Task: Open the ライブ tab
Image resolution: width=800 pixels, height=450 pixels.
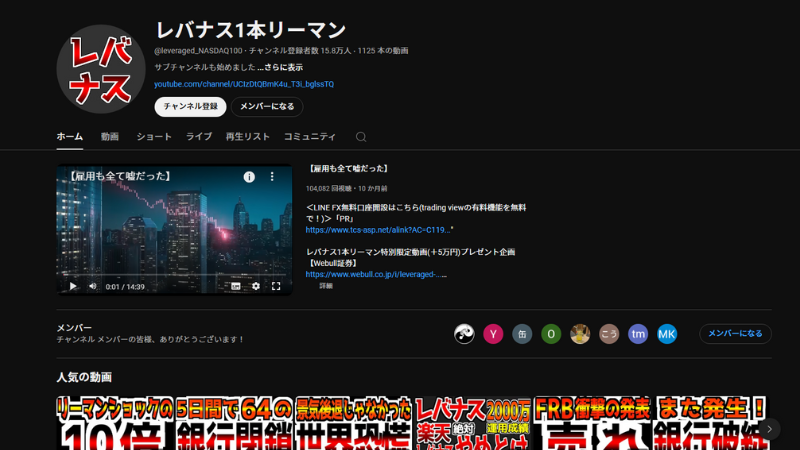Action: [x=198, y=137]
